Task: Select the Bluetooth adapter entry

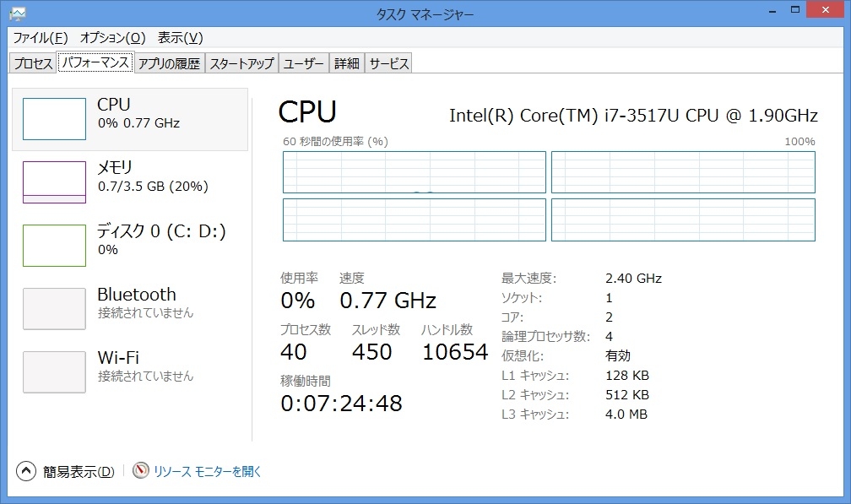Action: 136,302
